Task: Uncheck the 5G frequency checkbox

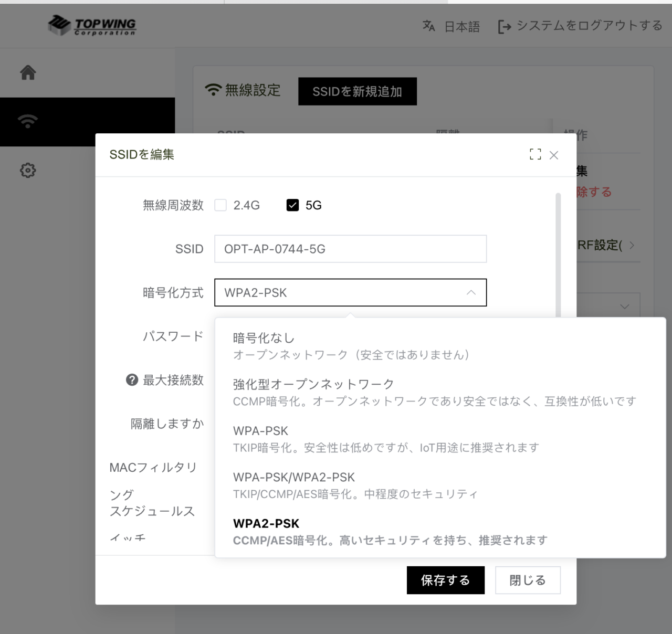Action: coord(292,205)
